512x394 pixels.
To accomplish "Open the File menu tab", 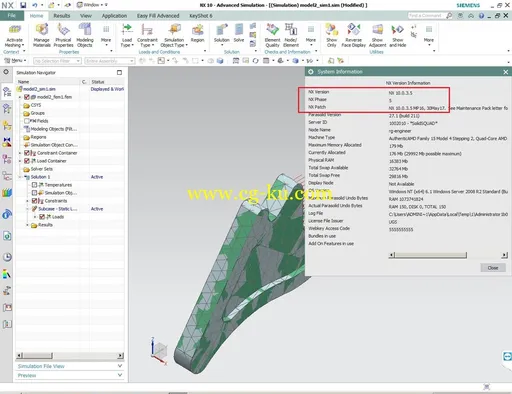I will [x=12, y=16].
